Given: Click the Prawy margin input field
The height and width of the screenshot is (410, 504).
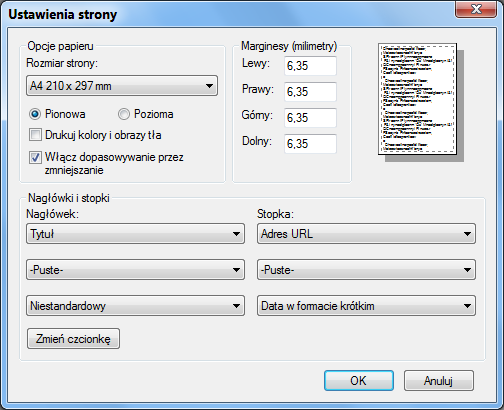Looking at the screenshot, I should click(310, 92).
